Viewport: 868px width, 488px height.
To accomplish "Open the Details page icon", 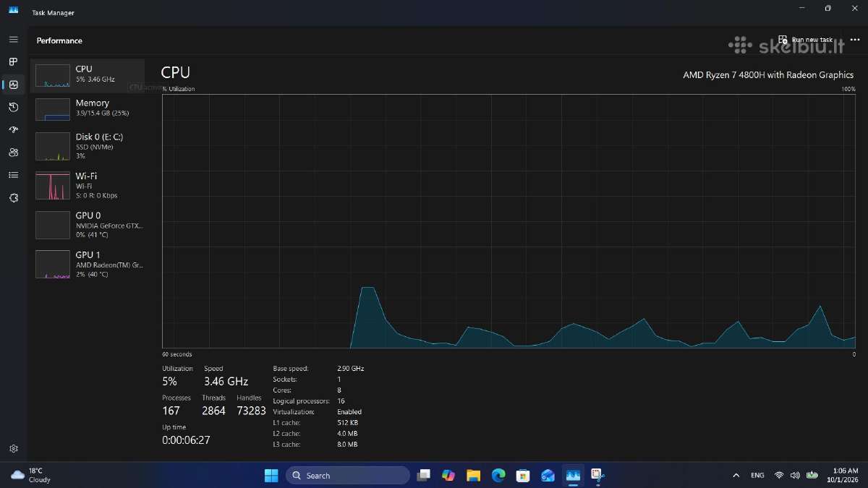I will 13,175.
